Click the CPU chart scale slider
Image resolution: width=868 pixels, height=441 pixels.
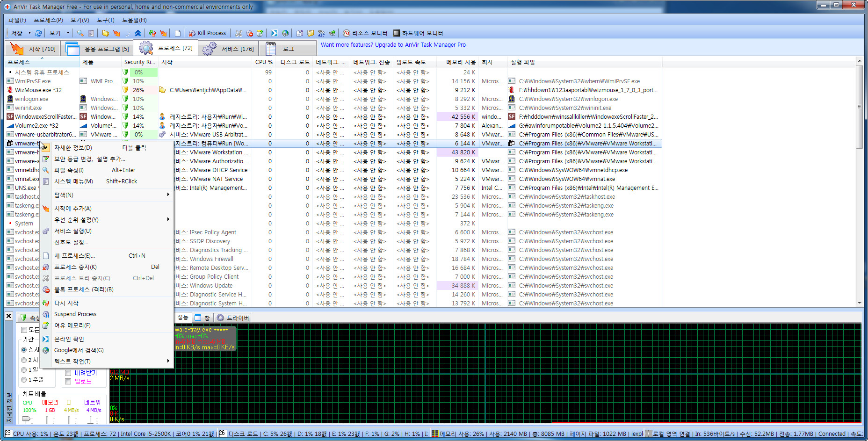pos(27,419)
